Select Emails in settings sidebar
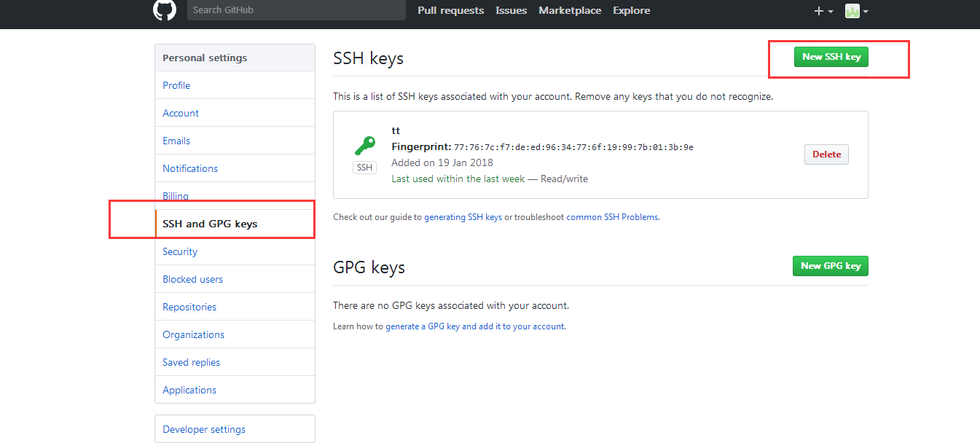Screen dimensions: 980x443 (235, 141)
